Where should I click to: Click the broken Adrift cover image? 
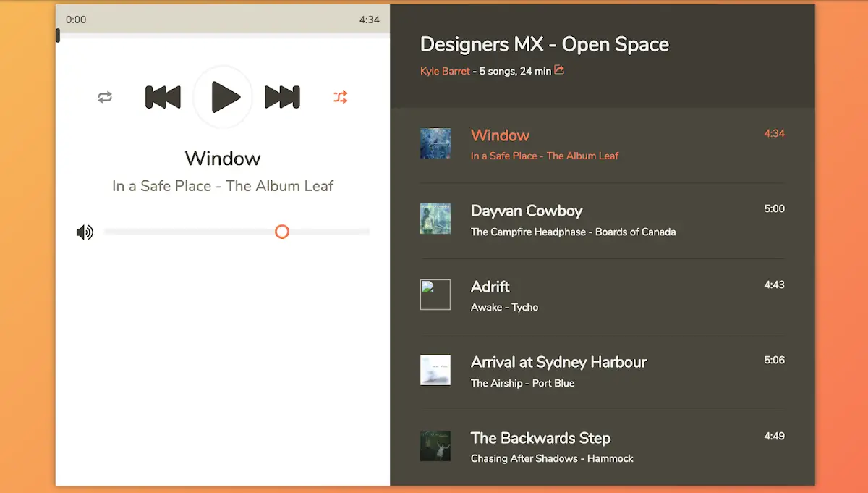click(435, 295)
